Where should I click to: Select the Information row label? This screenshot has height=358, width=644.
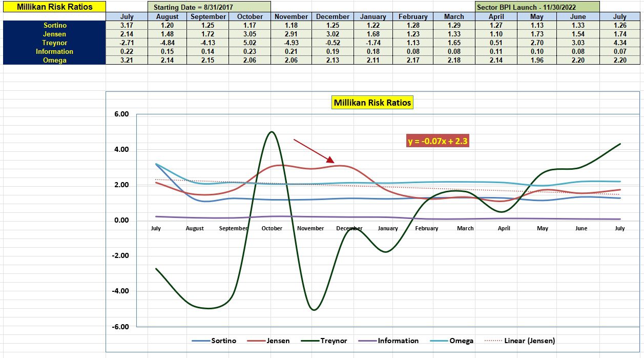tap(54, 51)
